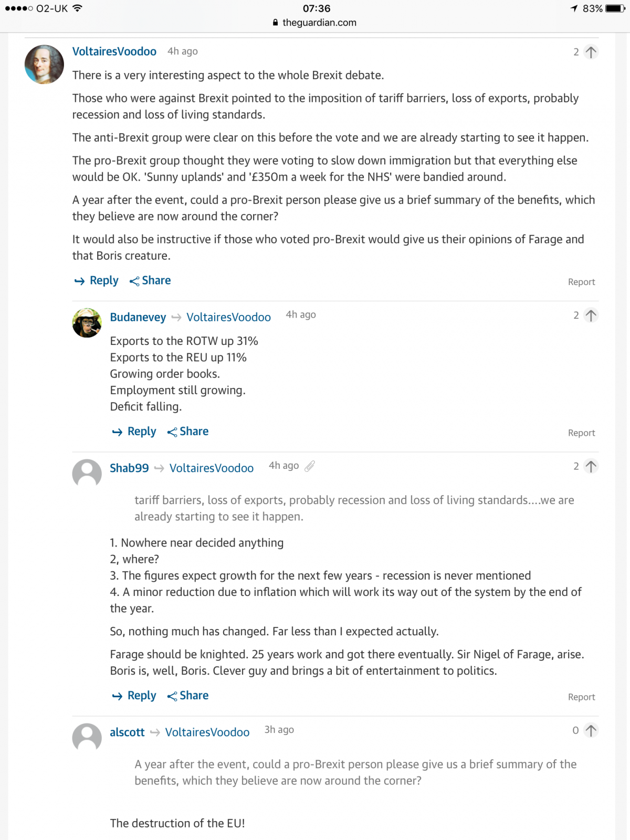The height and width of the screenshot is (840, 630).
Task: Share Shab99's comment
Action: click(x=188, y=696)
